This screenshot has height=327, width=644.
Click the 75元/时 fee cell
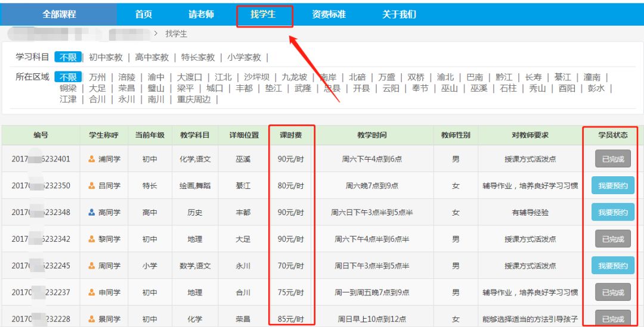[x=291, y=292]
